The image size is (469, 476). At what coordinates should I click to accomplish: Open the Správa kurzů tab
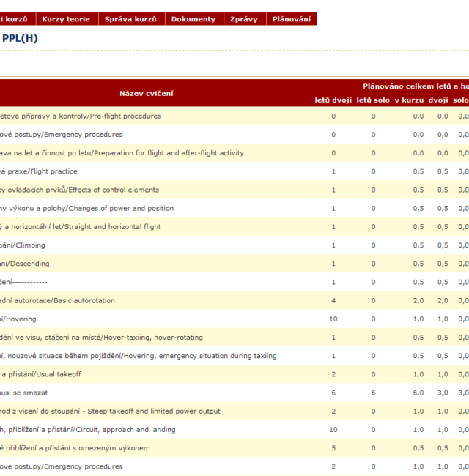(x=131, y=19)
